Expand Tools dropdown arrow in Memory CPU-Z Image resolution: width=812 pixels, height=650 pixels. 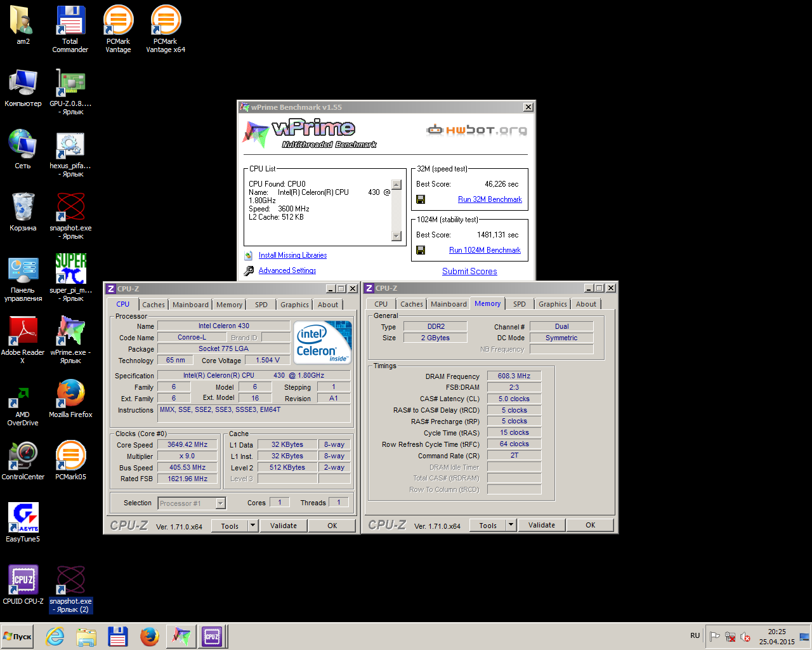click(511, 525)
